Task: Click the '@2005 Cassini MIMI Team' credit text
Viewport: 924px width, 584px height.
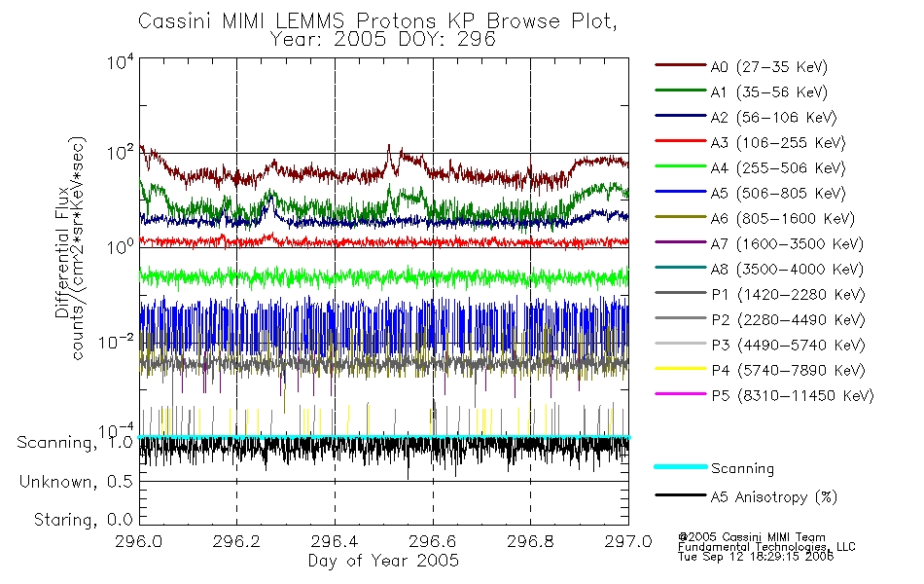Action: click(751, 537)
